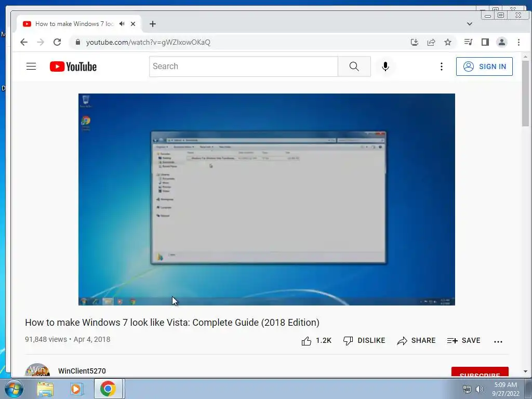Share this page via address bar icon
This screenshot has width=532, height=399.
coord(431,42)
